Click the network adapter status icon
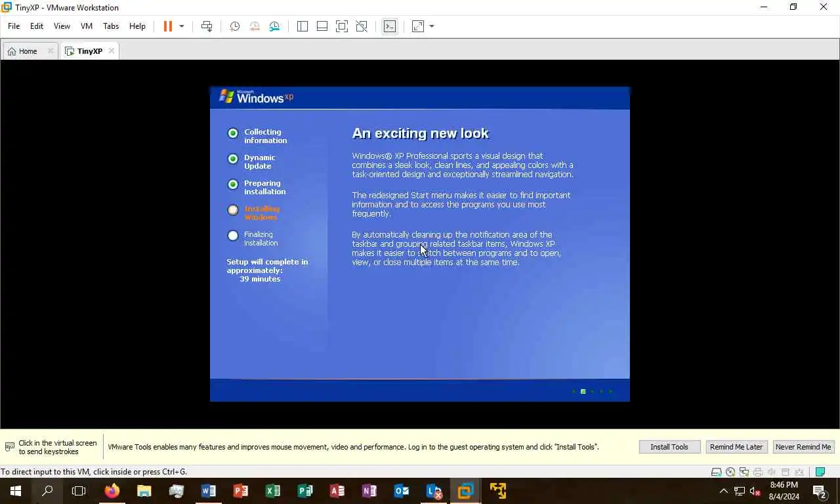This screenshot has height=504, width=840. [744, 472]
